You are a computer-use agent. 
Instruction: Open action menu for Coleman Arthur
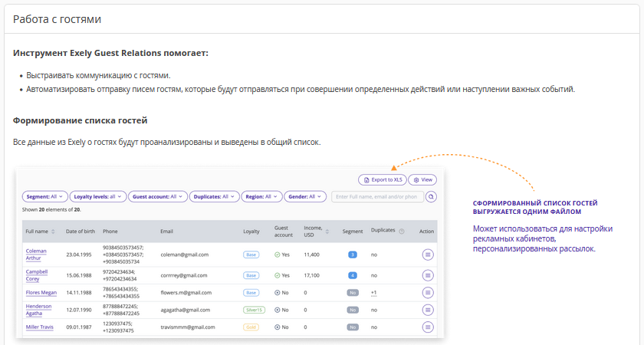[x=427, y=254]
